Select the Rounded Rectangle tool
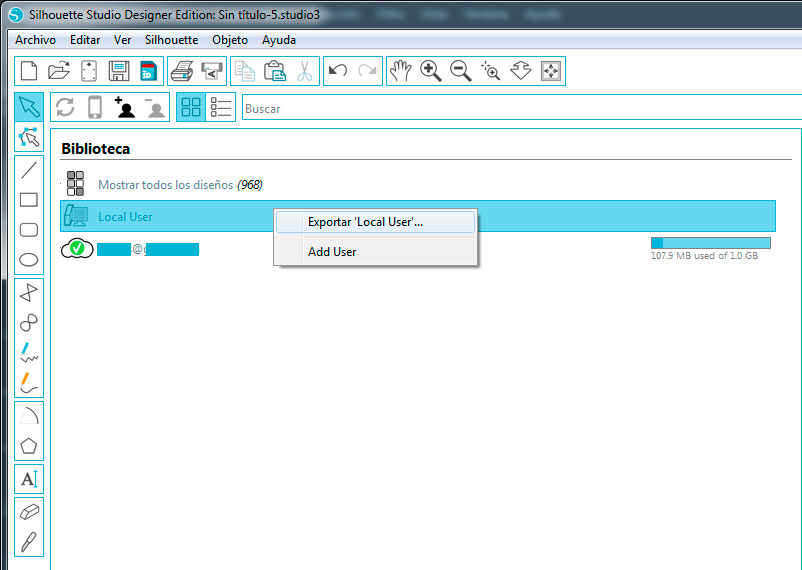 [x=29, y=230]
